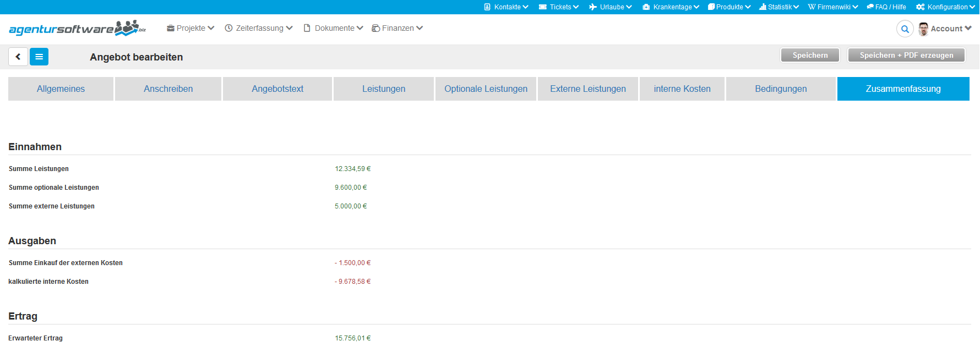The image size is (980, 363).
Task: Click the Urlaube airplane icon
Action: click(x=593, y=7)
